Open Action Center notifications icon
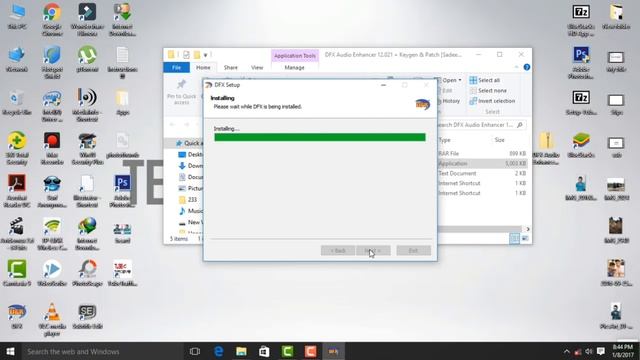This screenshot has height=360, width=640. (601, 351)
